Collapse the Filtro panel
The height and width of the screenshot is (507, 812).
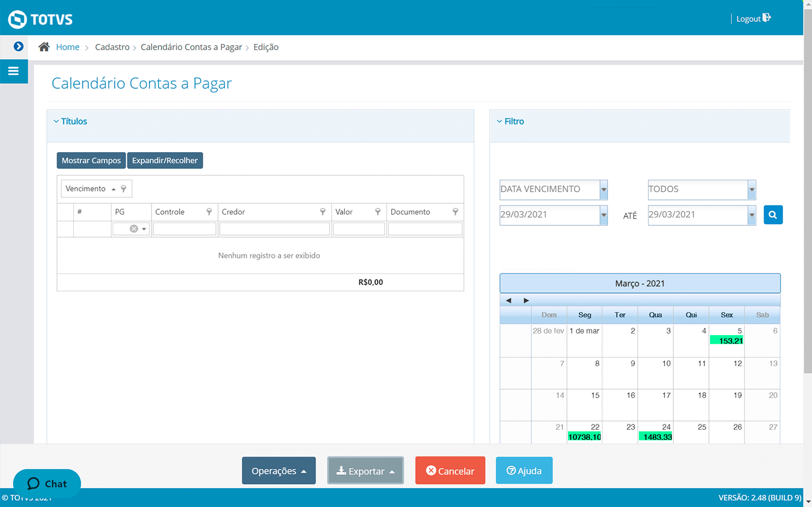pos(499,121)
